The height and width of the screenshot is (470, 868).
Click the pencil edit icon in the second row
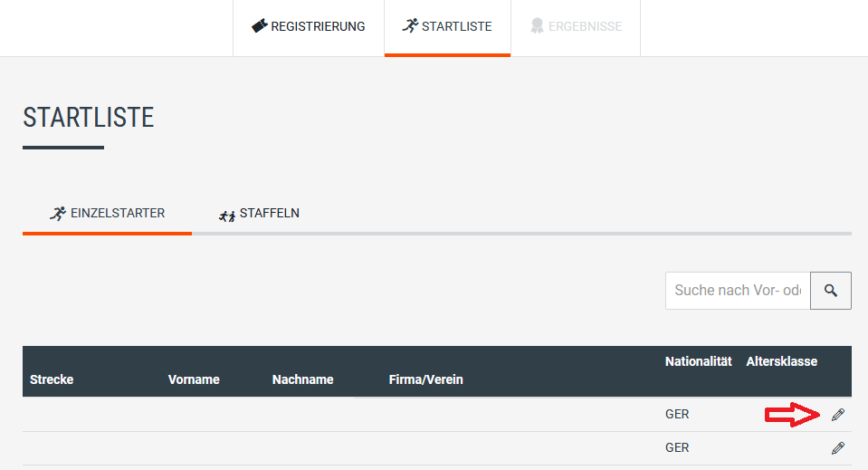838,448
